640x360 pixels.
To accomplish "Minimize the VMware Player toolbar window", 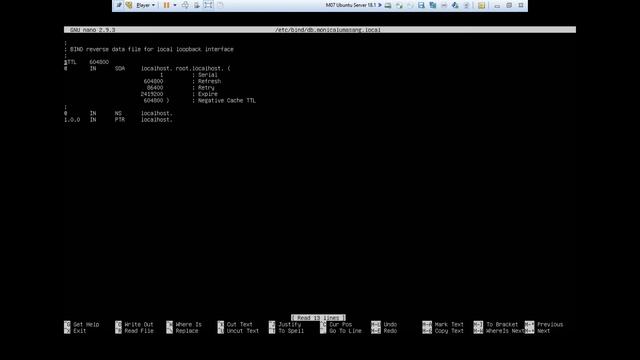I will (497, 5).
